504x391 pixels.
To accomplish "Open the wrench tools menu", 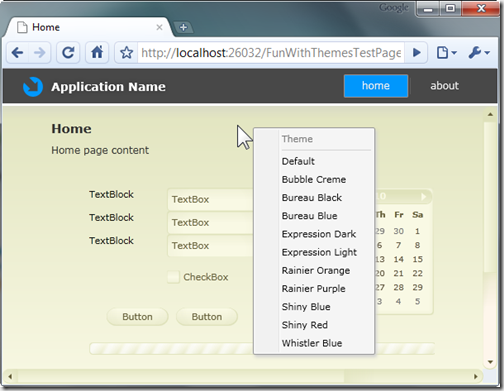I will 479,53.
